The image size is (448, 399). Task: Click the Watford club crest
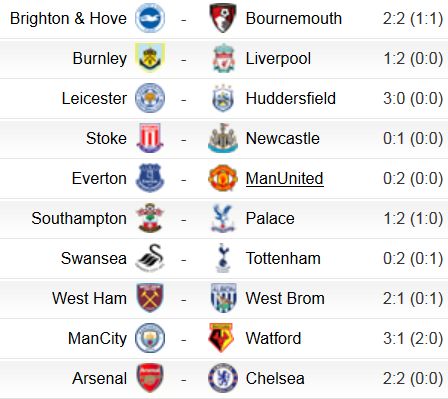(221, 338)
